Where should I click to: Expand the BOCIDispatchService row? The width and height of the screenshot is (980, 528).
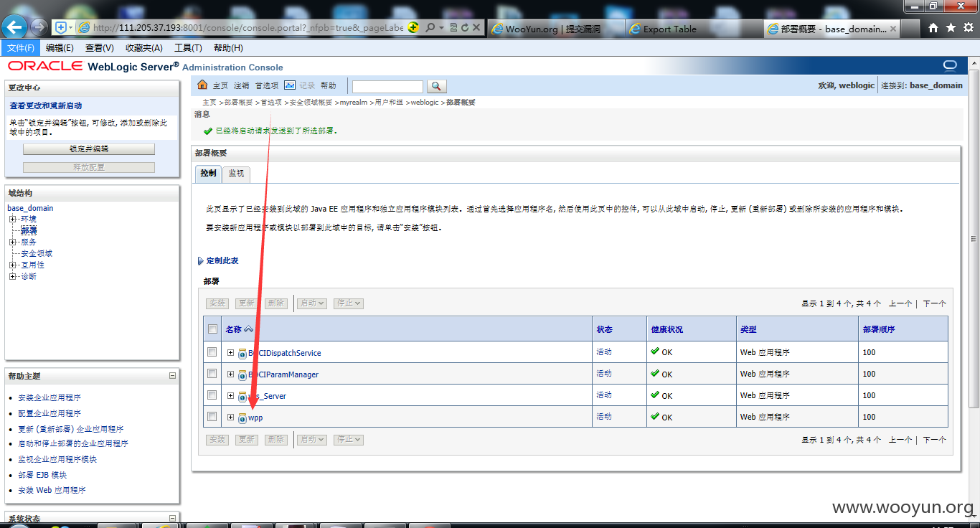(x=230, y=352)
